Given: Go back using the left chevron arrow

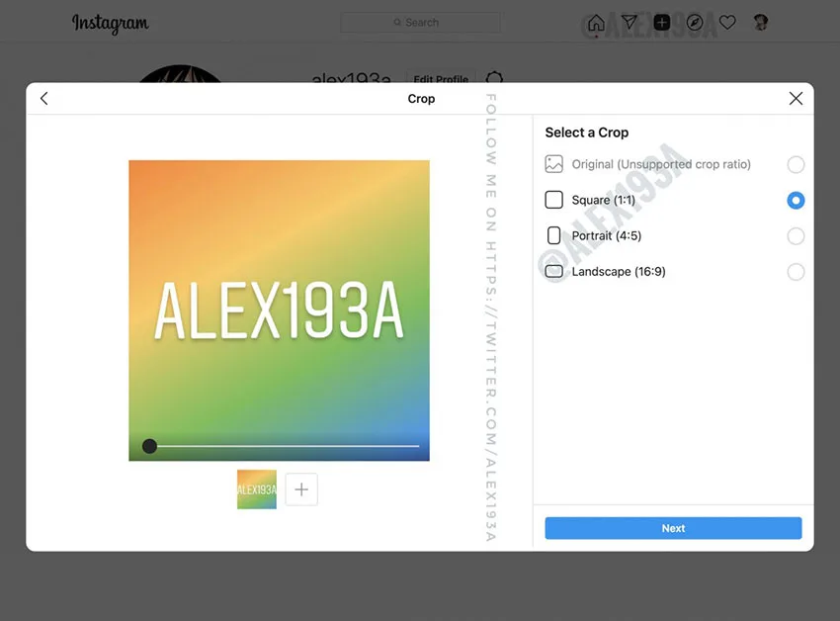Looking at the screenshot, I should tap(44, 99).
